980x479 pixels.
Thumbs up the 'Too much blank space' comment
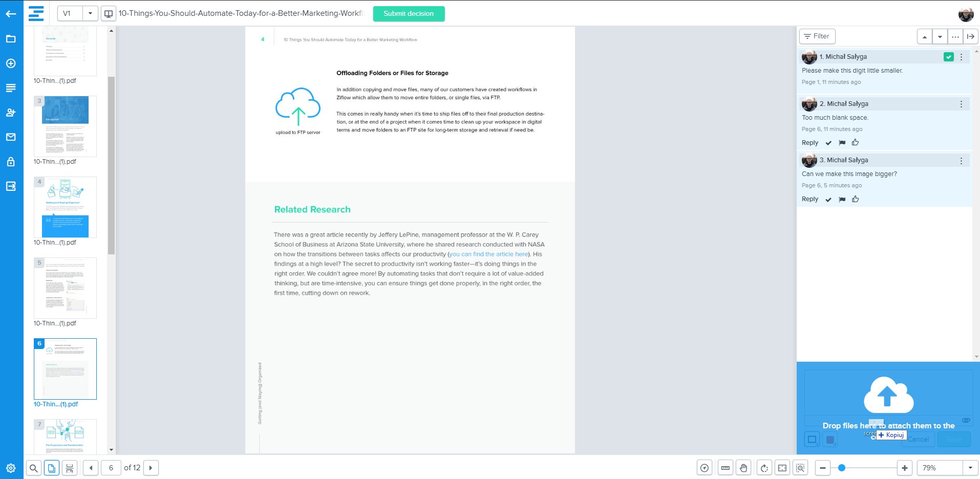(x=855, y=143)
